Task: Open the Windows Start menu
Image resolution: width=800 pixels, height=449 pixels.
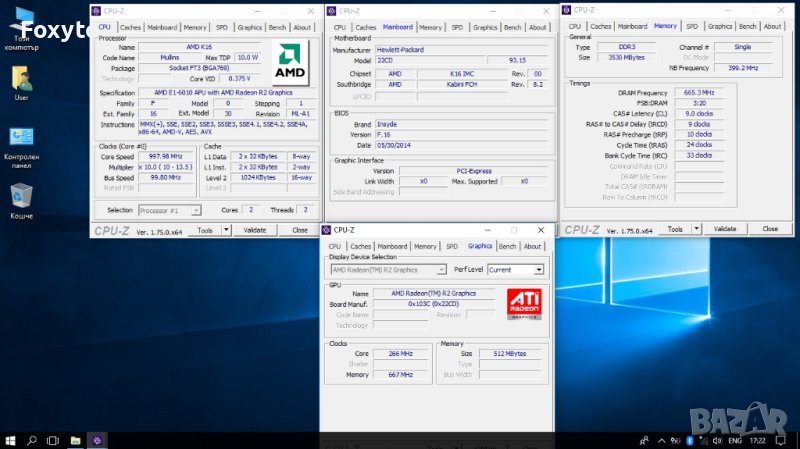Action: (x=10, y=440)
